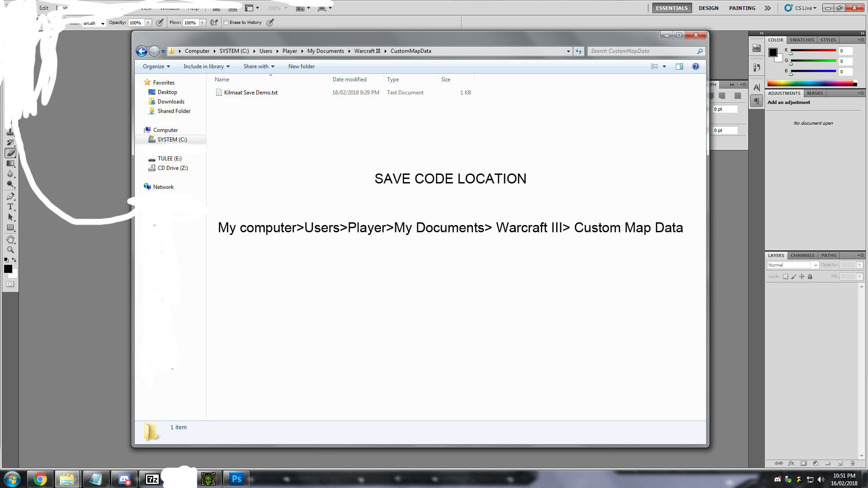
Task: Switch to the Styles tab
Action: point(828,40)
